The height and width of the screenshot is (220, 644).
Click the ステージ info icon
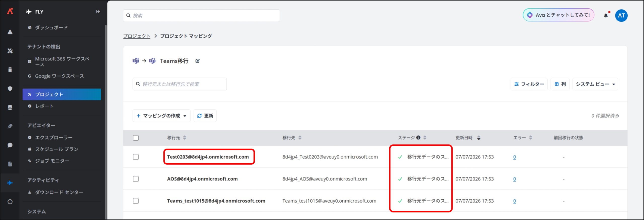(x=418, y=138)
